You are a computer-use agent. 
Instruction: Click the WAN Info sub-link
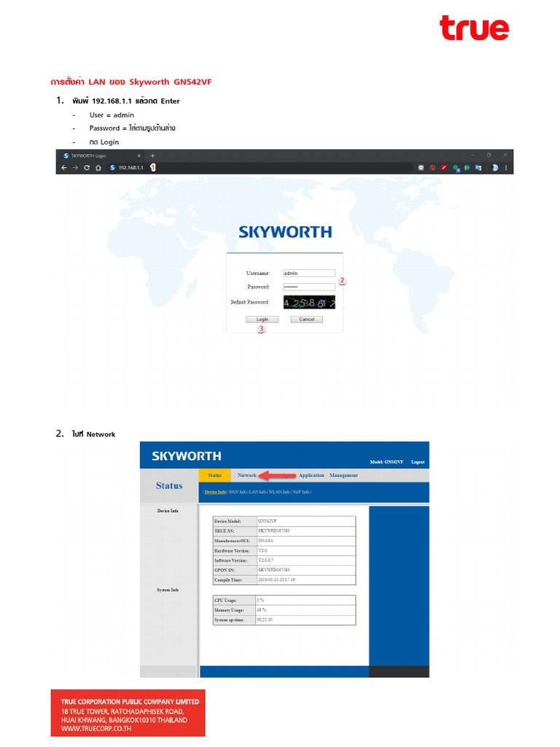(x=237, y=492)
